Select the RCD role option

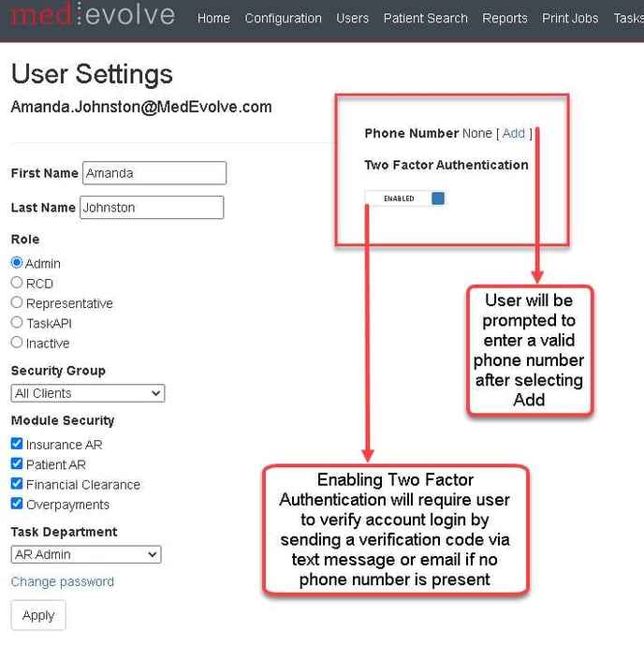click(x=17, y=283)
